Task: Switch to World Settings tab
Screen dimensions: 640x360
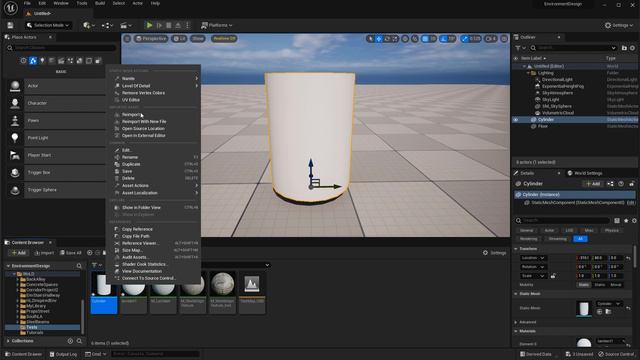Action: click(584, 173)
